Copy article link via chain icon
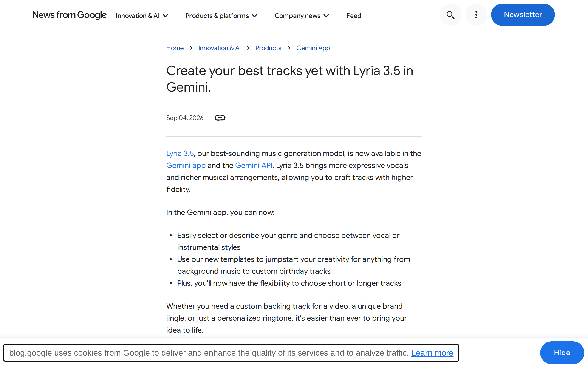Screen dimensions: 588x368 [220, 118]
